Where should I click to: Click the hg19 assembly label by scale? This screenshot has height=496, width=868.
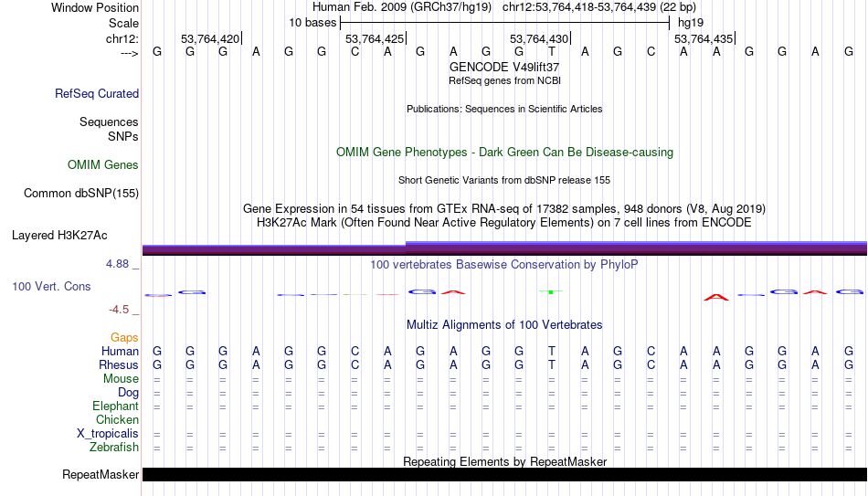(x=691, y=23)
